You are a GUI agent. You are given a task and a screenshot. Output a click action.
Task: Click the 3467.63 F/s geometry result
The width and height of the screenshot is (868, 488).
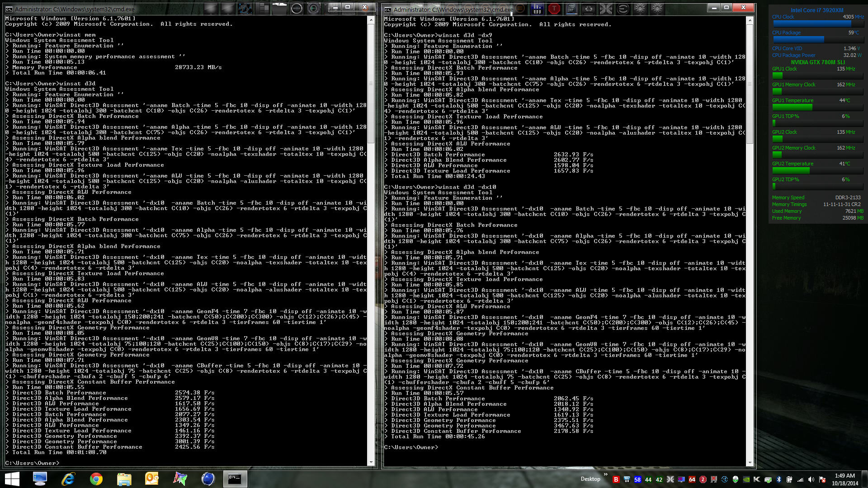click(573, 426)
